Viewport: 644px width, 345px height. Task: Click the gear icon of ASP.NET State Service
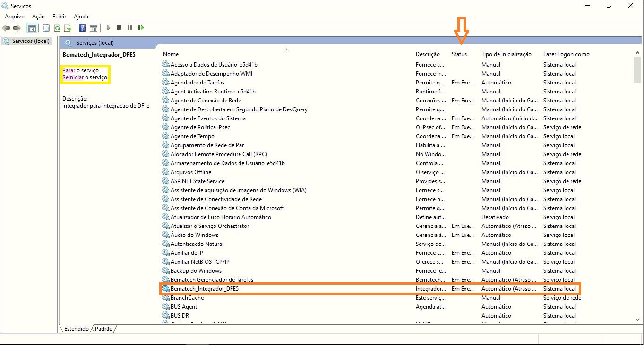tap(165, 181)
